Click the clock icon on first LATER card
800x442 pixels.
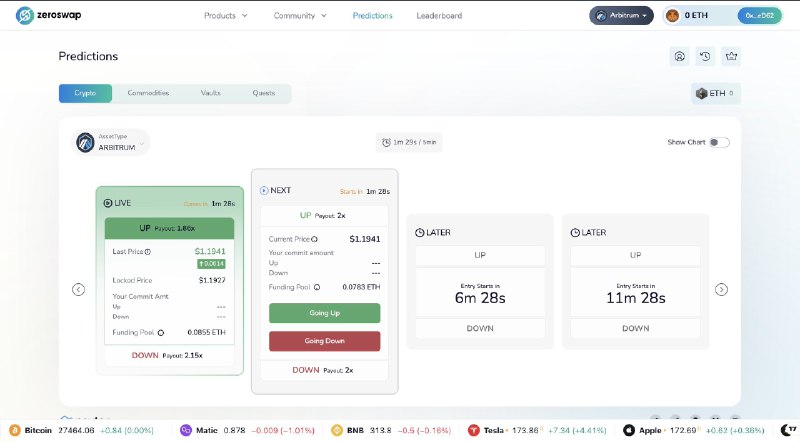[x=419, y=233]
